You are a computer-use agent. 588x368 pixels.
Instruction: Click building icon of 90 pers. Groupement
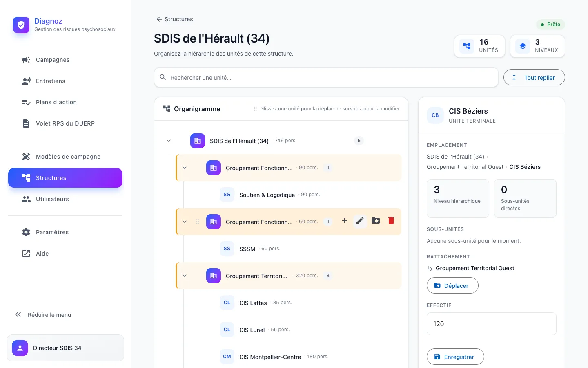(214, 168)
